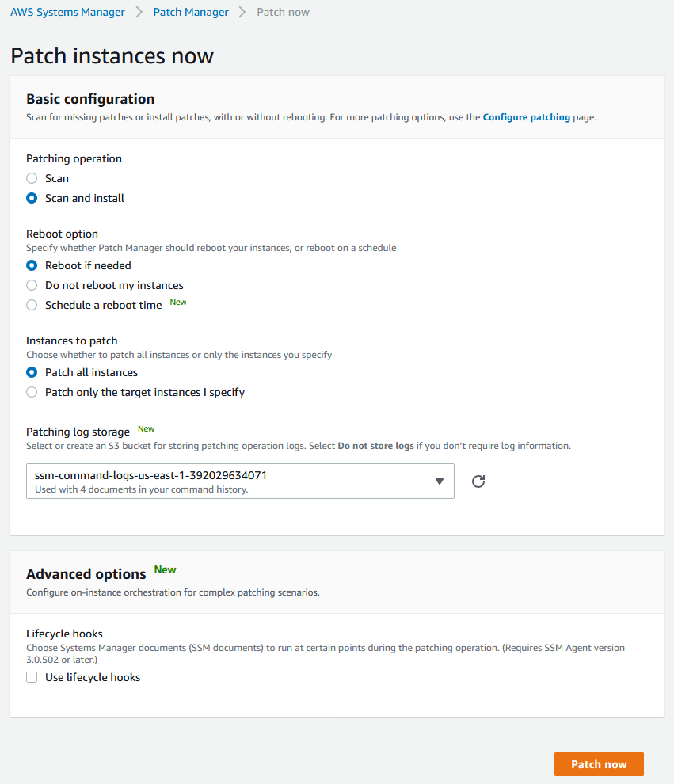674x784 pixels.
Task: Click the refresh S3 buckets icon
Action: [x=478, y=481]
